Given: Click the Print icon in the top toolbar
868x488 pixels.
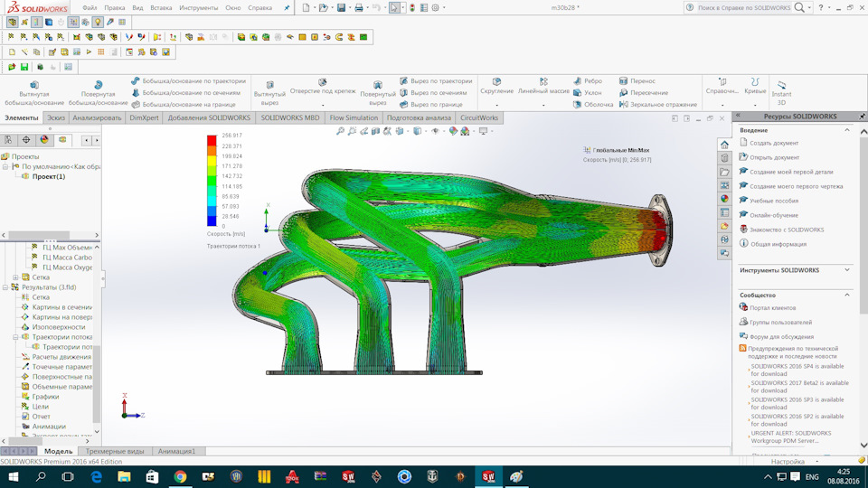Looking at the screenshot, I should 359,7.
